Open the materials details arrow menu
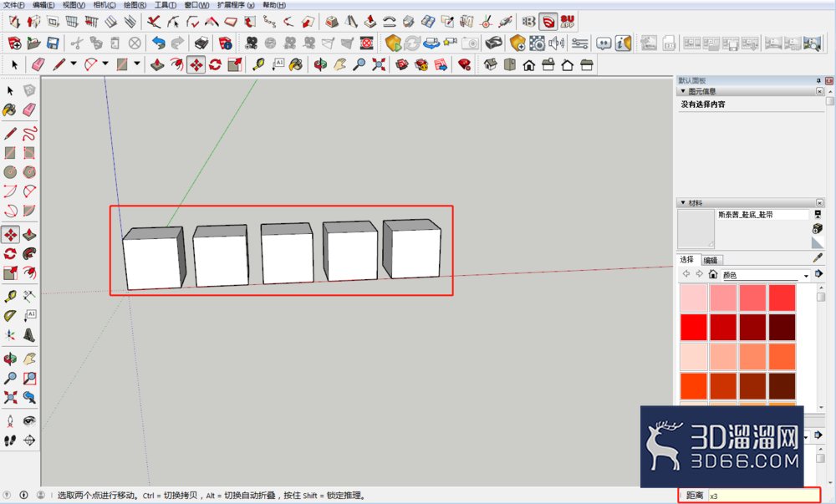This screenshot has width=836, height=504. (x=819, y=274)
